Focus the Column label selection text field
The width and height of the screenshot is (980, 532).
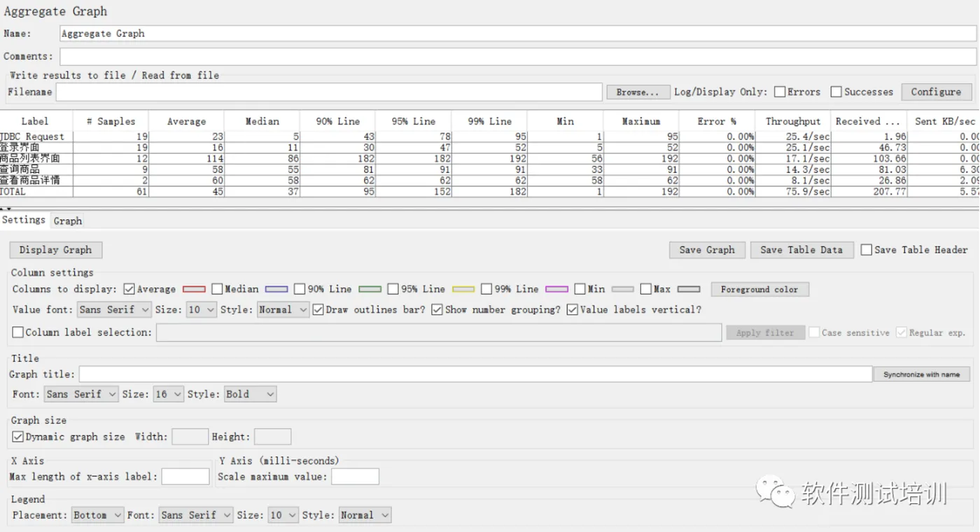click(x=439, y=332)
